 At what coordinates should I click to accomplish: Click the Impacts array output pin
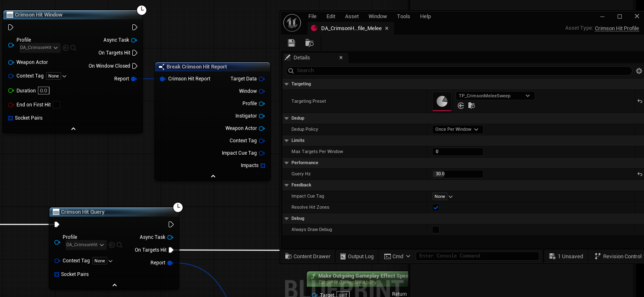point(263,165)
